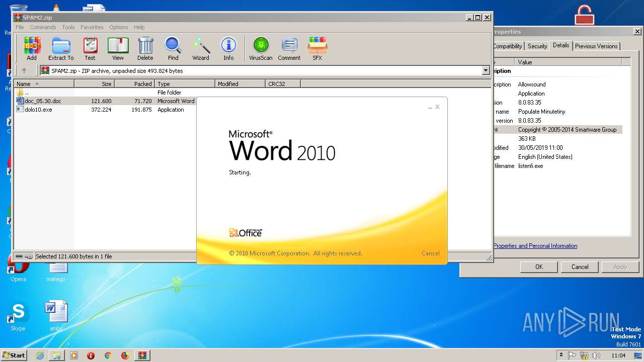Click the Action Center flag tray icon
Screen dimensions: 644x362
point(572,355)
